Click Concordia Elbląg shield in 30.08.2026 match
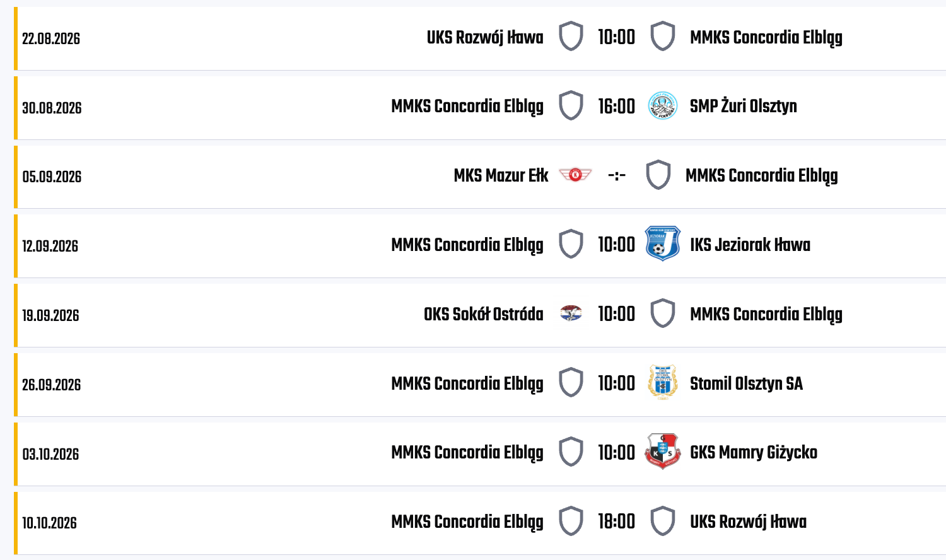 coord(571,106)
